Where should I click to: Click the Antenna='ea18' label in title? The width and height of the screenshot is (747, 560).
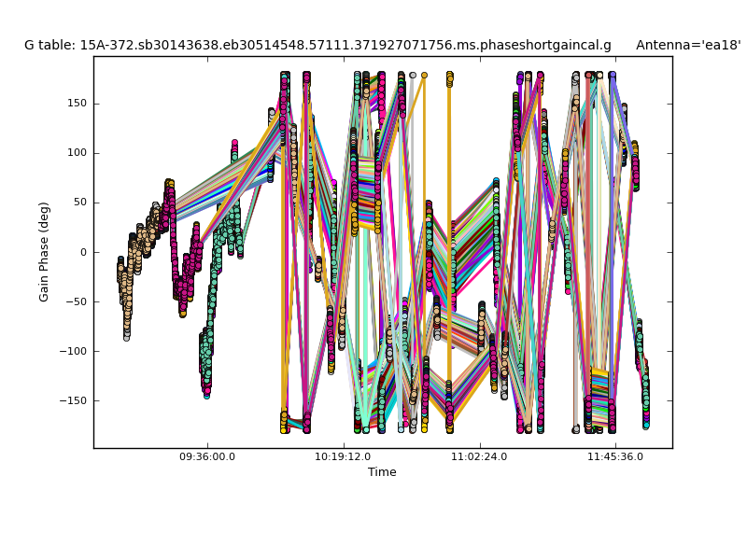coord(687,45)
